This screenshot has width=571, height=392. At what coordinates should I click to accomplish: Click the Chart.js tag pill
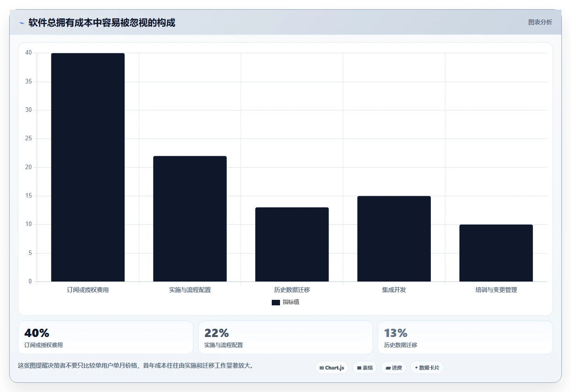coord(332,368)
